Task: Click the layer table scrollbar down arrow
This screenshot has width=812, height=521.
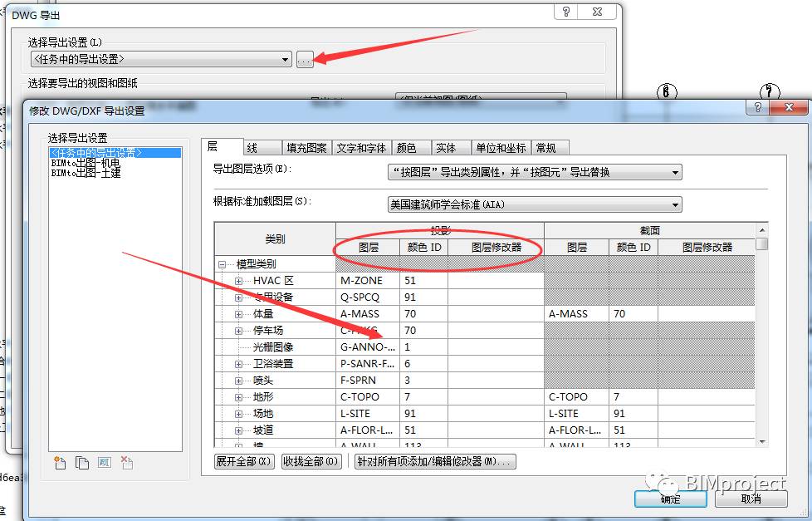Action: 761,442
